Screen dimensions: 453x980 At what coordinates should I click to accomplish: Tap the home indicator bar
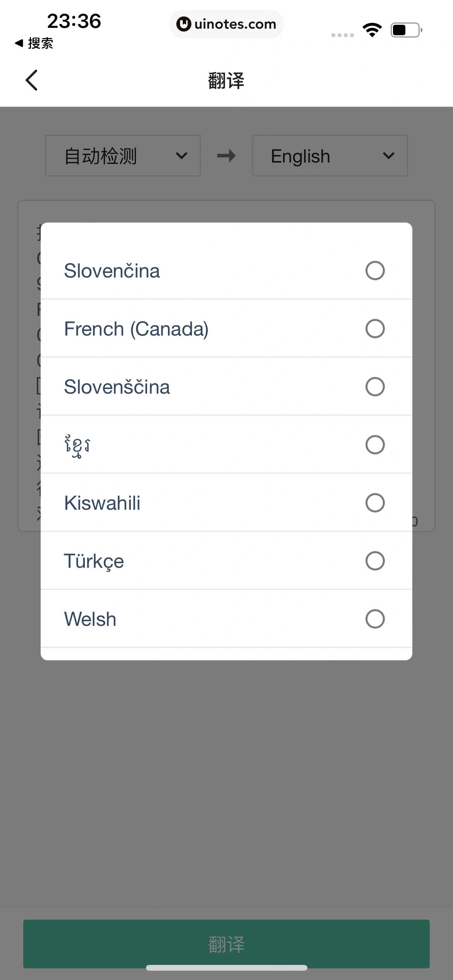click(226, 968)
